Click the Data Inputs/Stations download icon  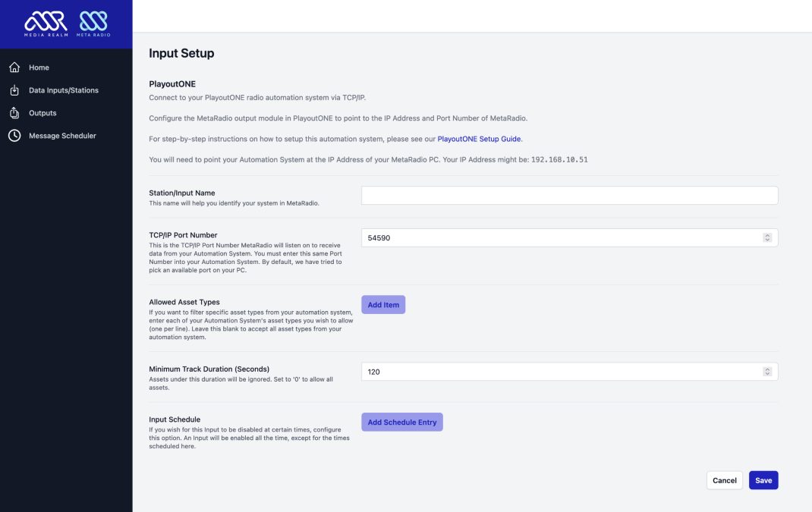pos(14,90)
